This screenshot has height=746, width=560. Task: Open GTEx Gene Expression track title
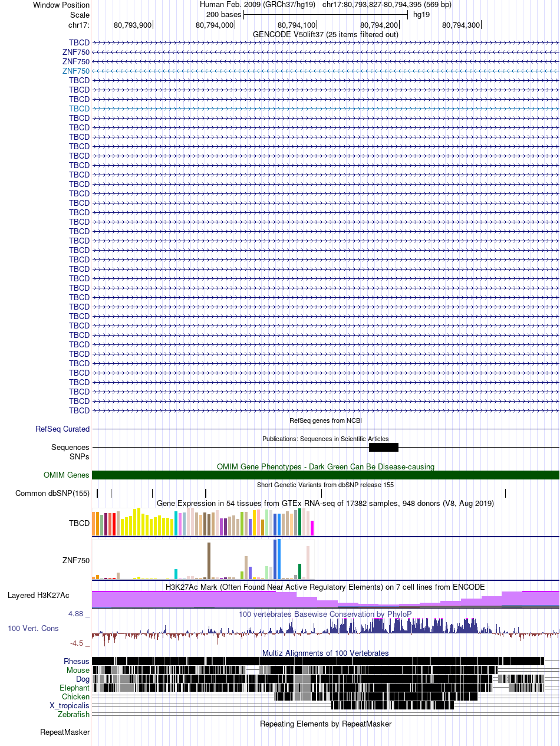325,503
